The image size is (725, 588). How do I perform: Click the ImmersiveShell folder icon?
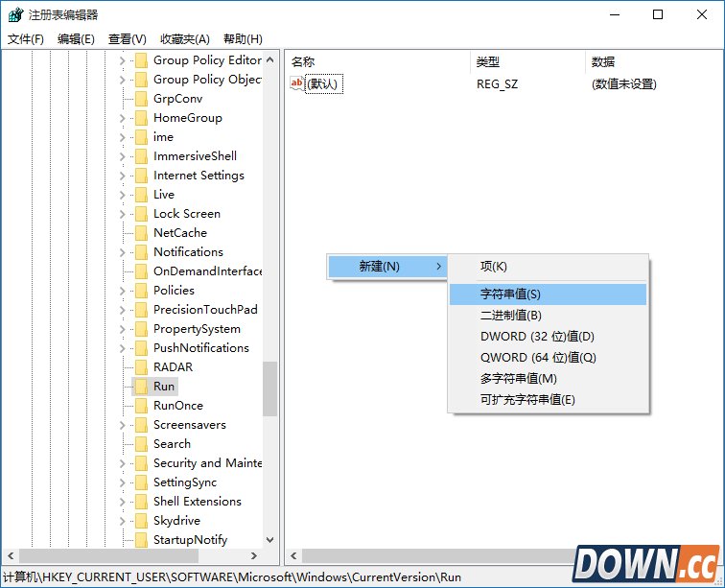(141, 156)
